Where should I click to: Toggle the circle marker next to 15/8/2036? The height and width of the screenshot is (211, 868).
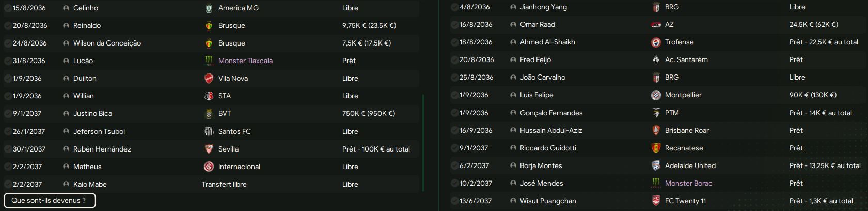pyautogui.click(x=8, y=8)
